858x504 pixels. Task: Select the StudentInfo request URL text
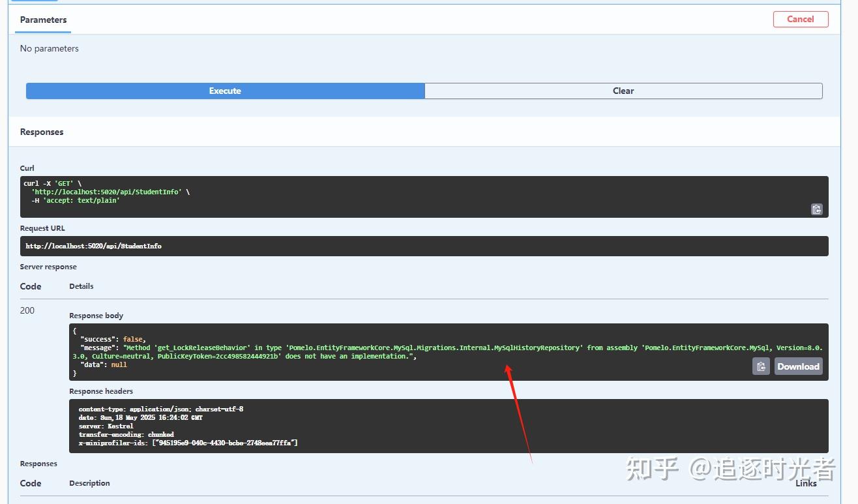[x=93, y=246]
